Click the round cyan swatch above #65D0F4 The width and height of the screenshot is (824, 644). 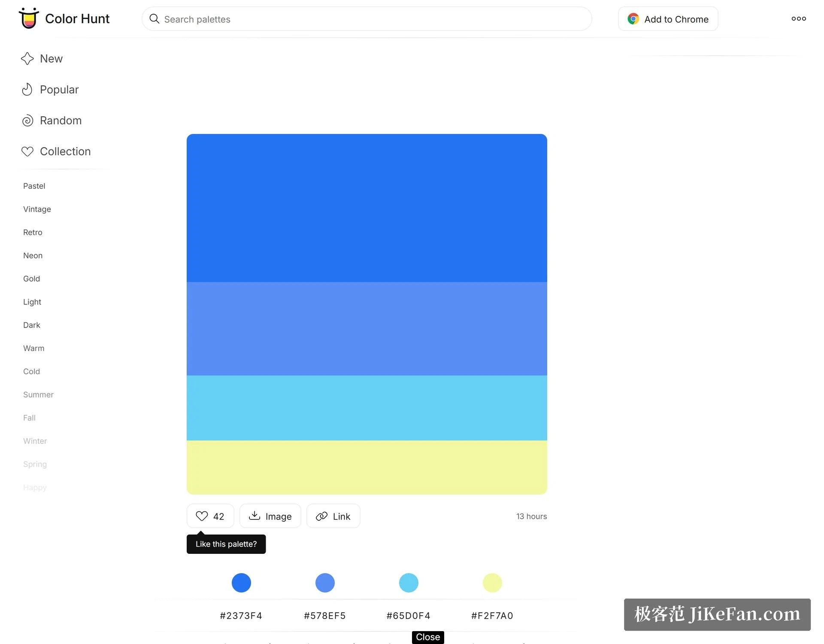(409, 583)
